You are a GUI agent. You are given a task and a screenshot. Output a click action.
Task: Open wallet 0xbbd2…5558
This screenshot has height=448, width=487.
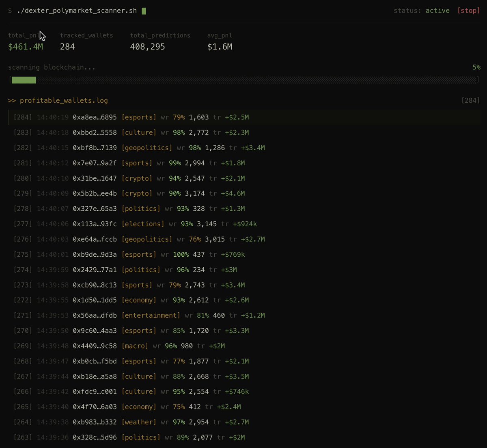[95, 133]
